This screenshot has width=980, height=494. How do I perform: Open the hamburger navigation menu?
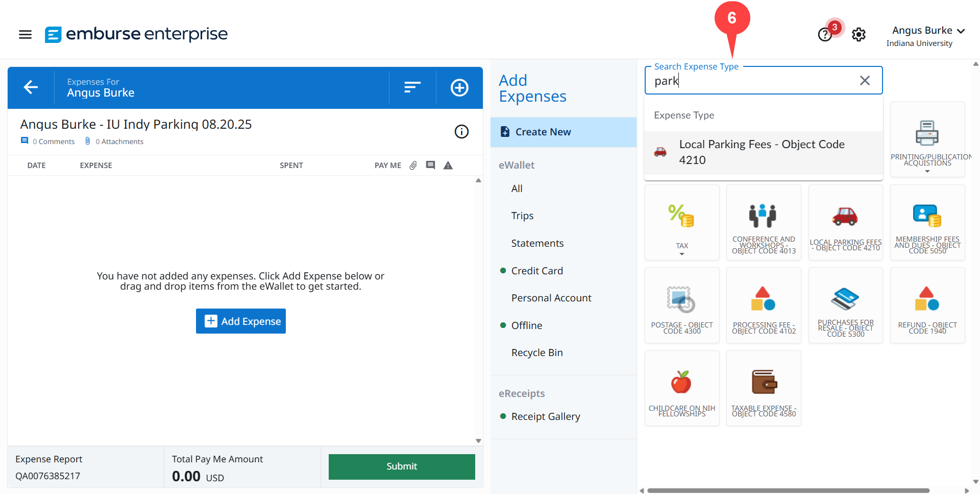(x=25, y=34)
